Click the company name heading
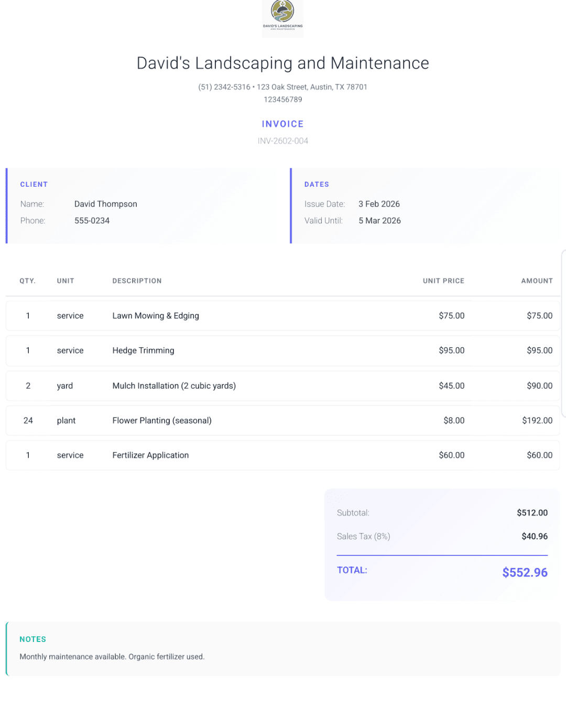Screen dimensions: 566x728 click(282, 63)
